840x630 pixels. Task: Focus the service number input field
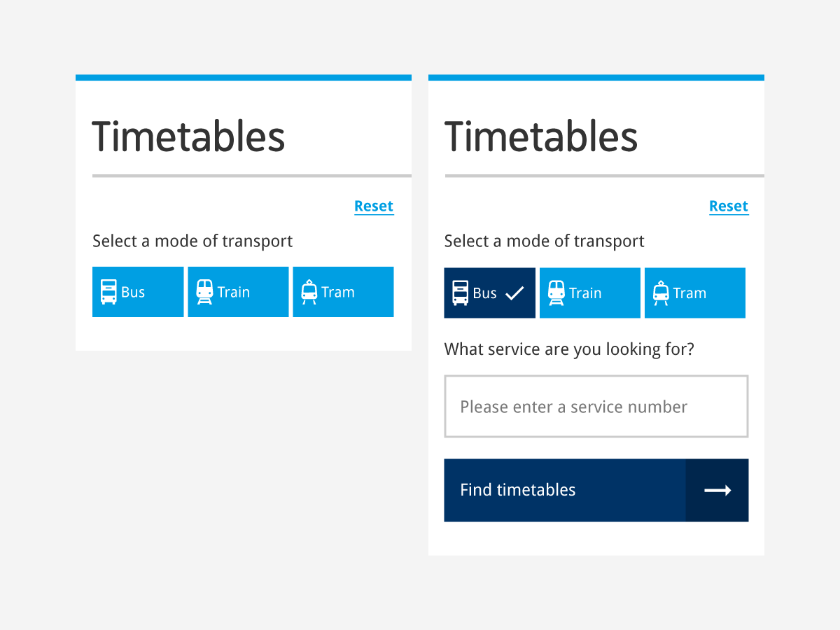pos(596,407)
